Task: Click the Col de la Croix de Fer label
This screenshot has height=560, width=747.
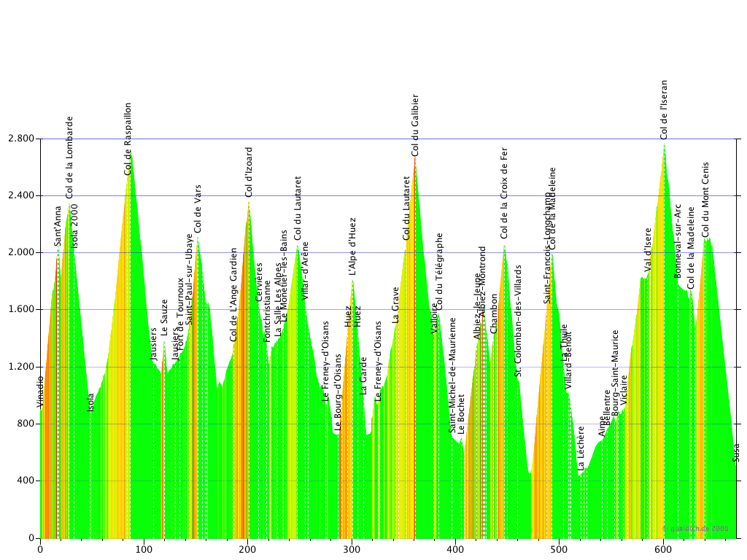Action: [x=504, y=193]
